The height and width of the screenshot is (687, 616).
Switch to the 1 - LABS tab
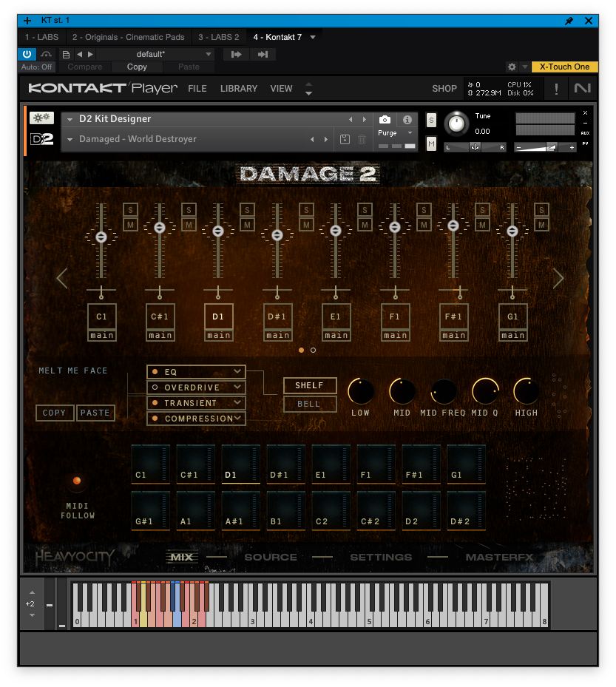[x=41, y=37]
